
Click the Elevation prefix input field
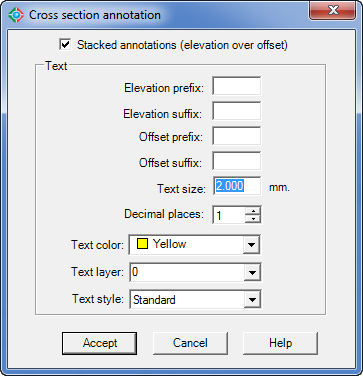coord(237,86)
